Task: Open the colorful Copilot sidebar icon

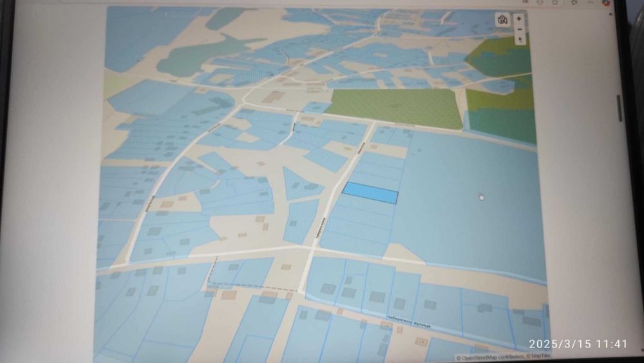Action: [606, 3]
